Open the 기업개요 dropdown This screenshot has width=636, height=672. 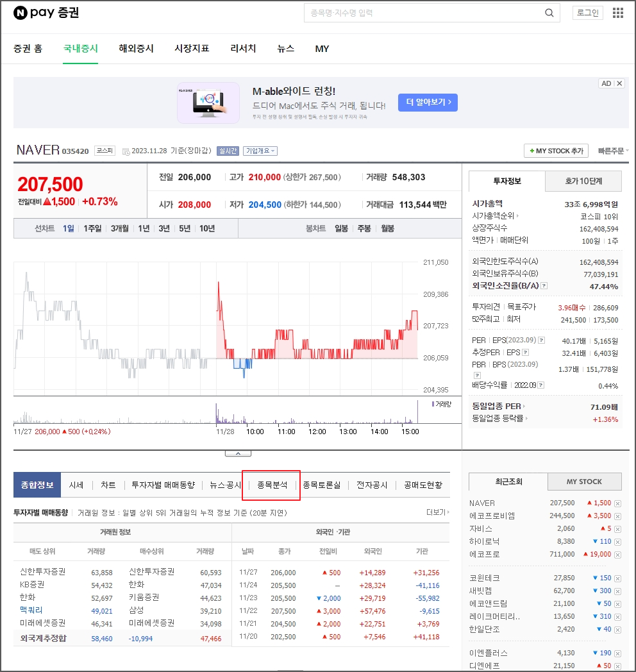coord(260,151)
